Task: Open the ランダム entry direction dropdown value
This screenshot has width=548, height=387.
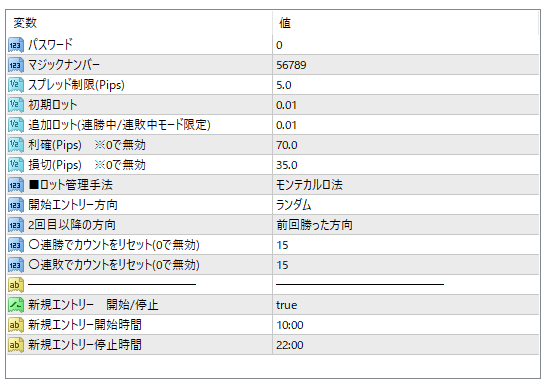Action: pyautogui.click(x=405, y=205)
